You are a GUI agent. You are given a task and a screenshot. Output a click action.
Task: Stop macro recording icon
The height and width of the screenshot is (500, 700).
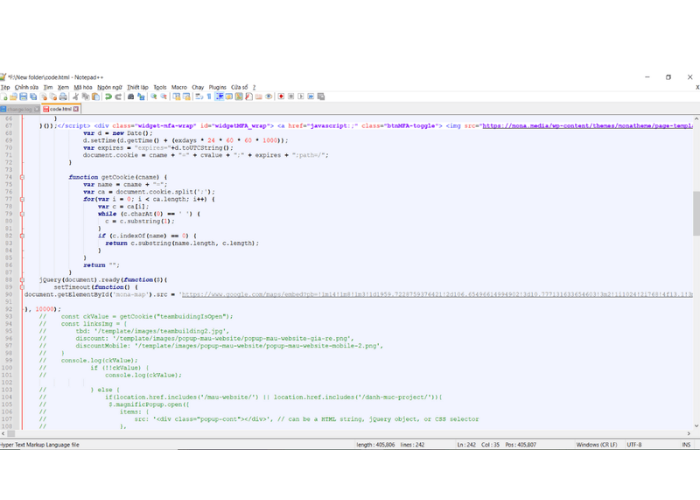291,96
